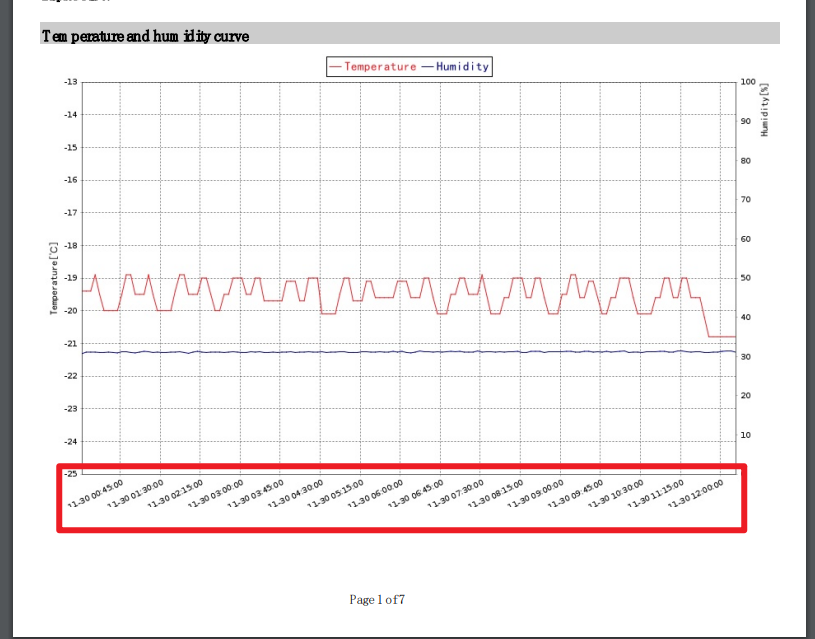Click the Temperature legend entry
The height and width of the screenshot is (639, 815).
[x=380, y=67]
